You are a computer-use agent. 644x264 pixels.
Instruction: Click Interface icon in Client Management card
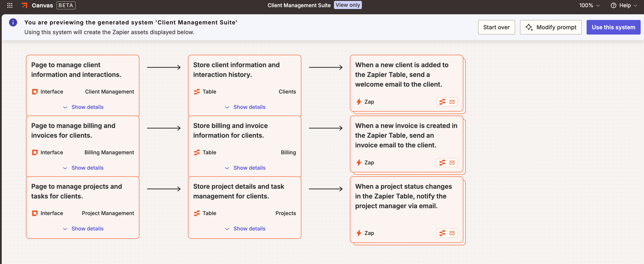click(35, 92)
